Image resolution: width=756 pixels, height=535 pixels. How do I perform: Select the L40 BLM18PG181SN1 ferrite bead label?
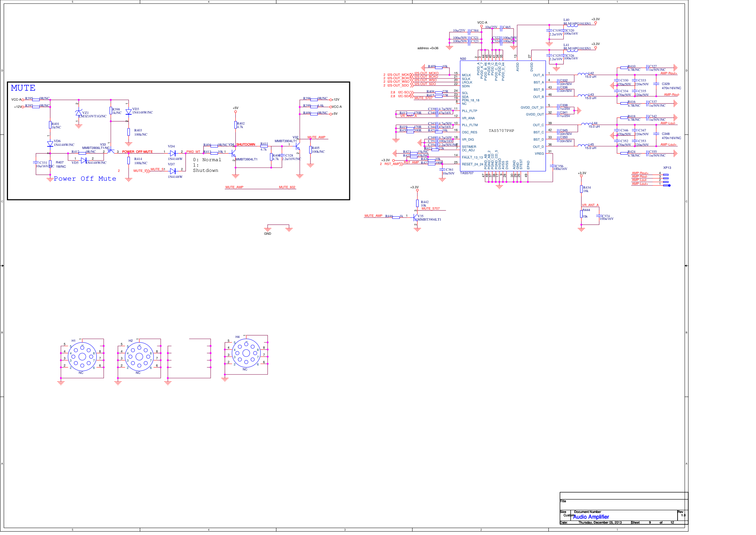point(577,22)
